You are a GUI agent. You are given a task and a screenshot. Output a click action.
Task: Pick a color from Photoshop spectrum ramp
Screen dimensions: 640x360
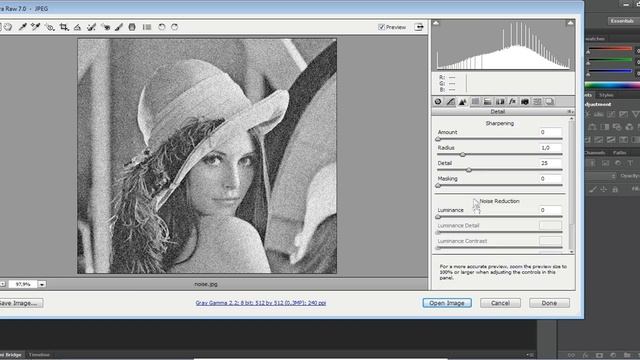(x=612, y=85)
